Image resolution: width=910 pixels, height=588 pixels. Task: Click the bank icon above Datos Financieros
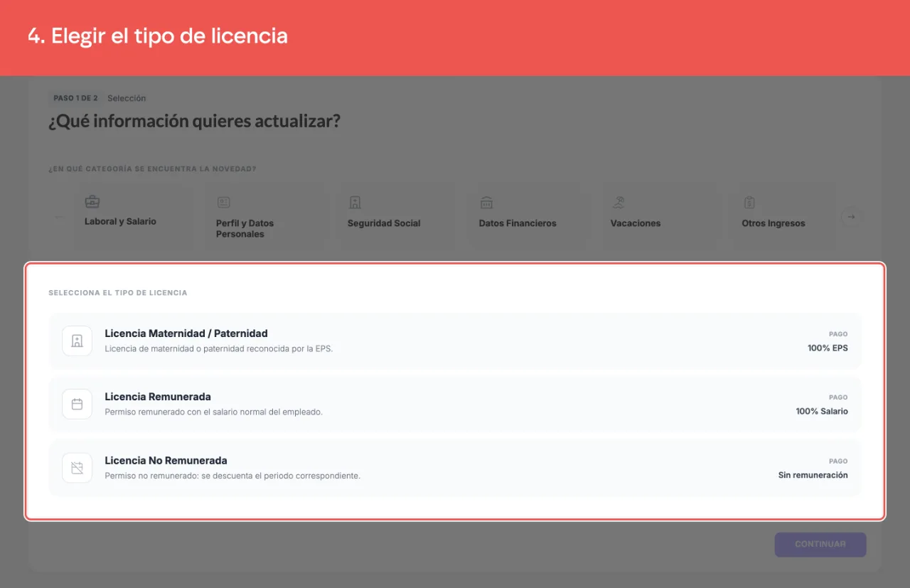[486, 203]
